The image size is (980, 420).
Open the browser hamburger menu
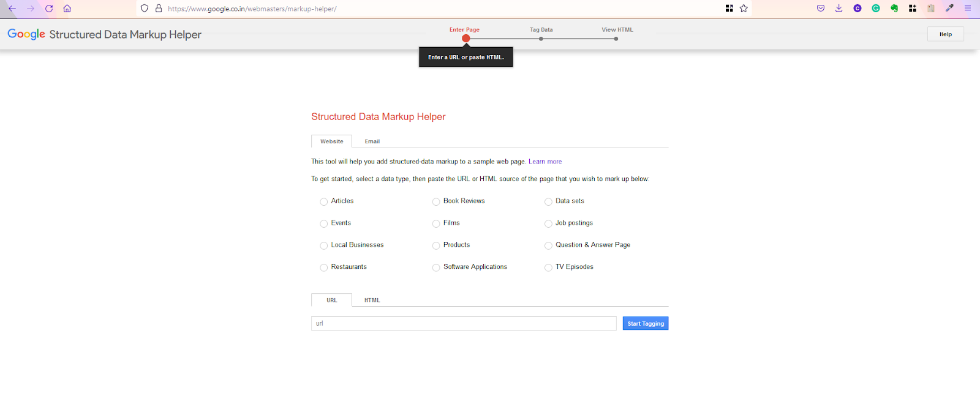[968, 9]
